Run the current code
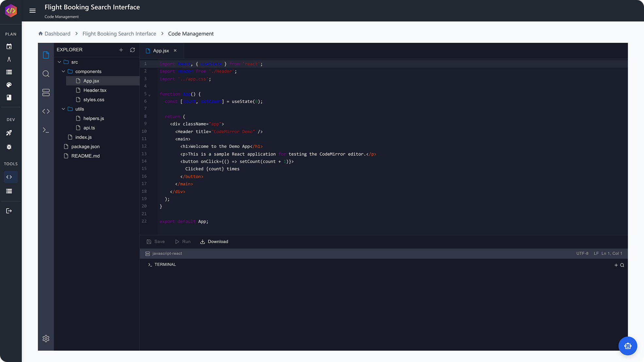 [x=183, y=242]
